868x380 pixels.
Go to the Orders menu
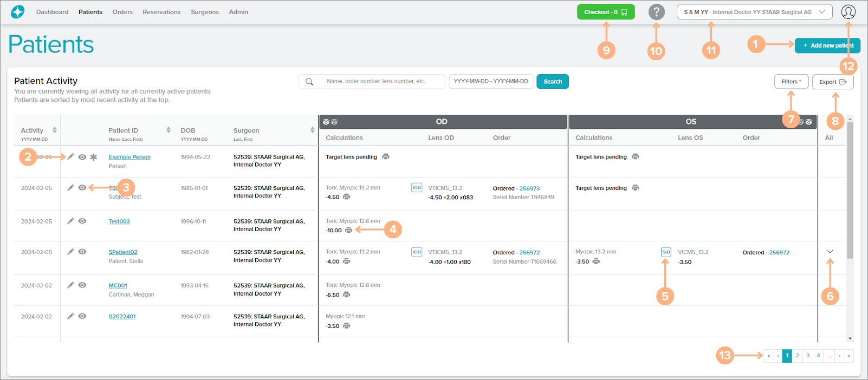pos(122,12)
